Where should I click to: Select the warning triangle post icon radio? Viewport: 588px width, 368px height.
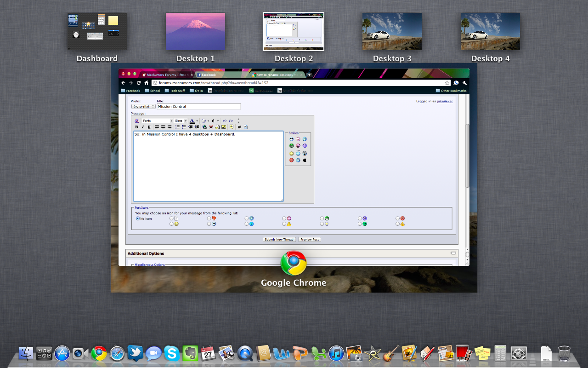[x=284, y=224]
